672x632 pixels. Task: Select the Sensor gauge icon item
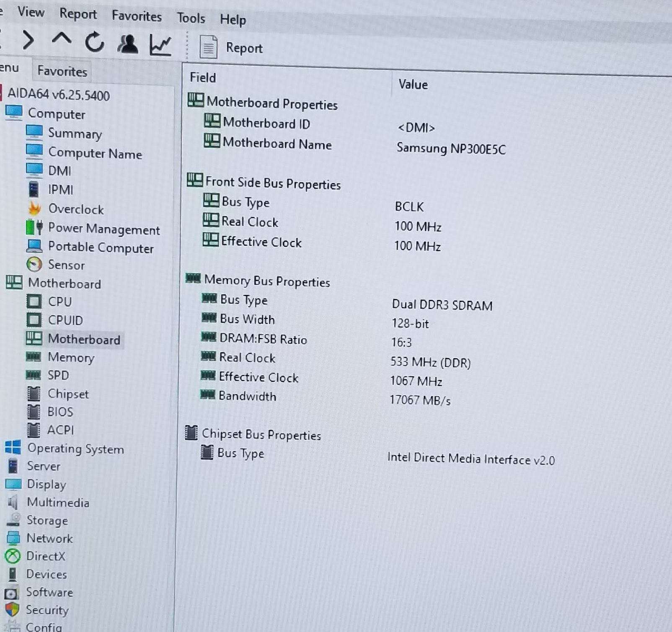[34, 264]
